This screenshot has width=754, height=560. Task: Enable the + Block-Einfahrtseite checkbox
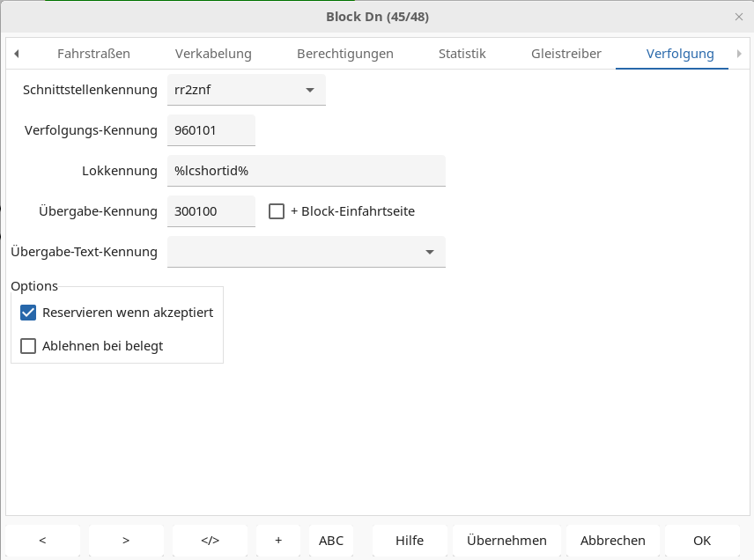pos(277,211)
